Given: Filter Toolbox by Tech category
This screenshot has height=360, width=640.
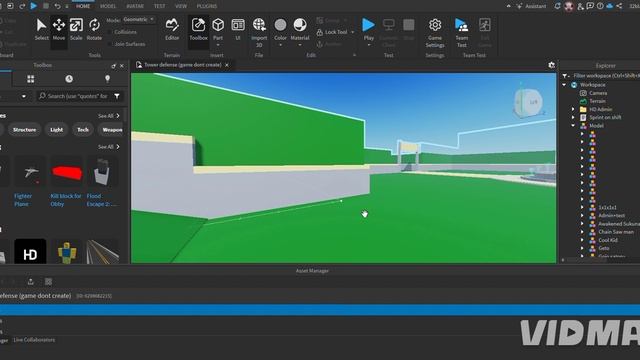Looking at the screenshot, I should pyautogui.click(x=83, y=130).
